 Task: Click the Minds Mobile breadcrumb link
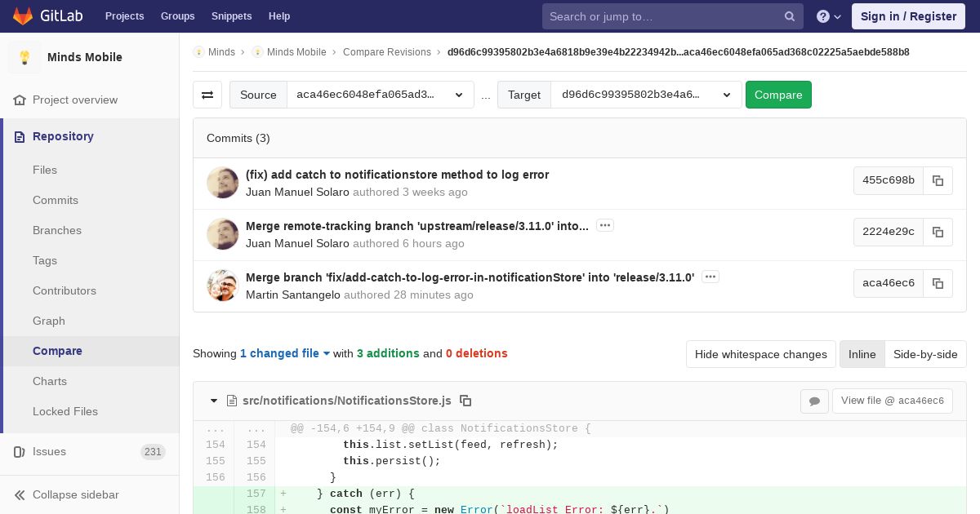pyautogui.click(x=296, y=51)
